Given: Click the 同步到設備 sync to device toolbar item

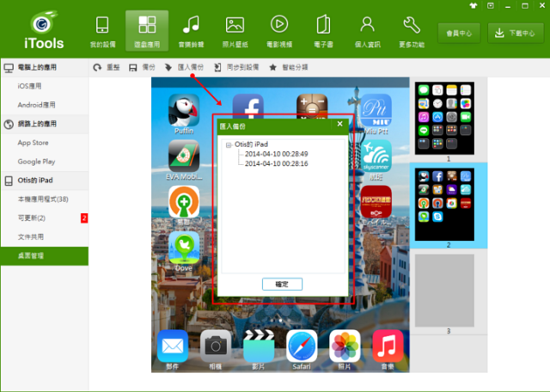Looking at the screenshot, I should [x=236, y=67].
